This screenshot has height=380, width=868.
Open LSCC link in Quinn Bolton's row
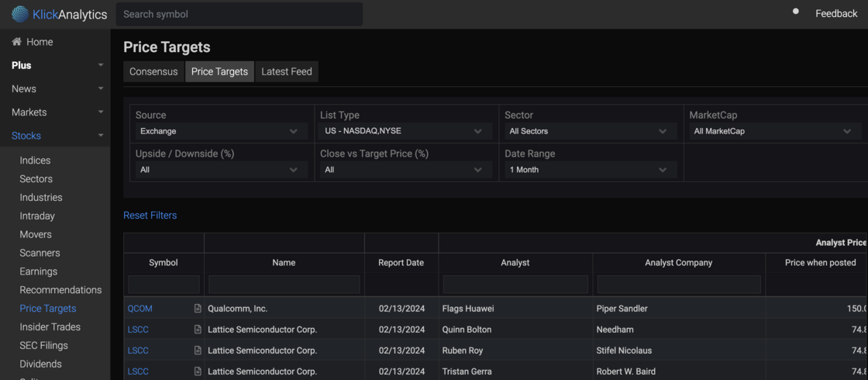pos(139,330)
